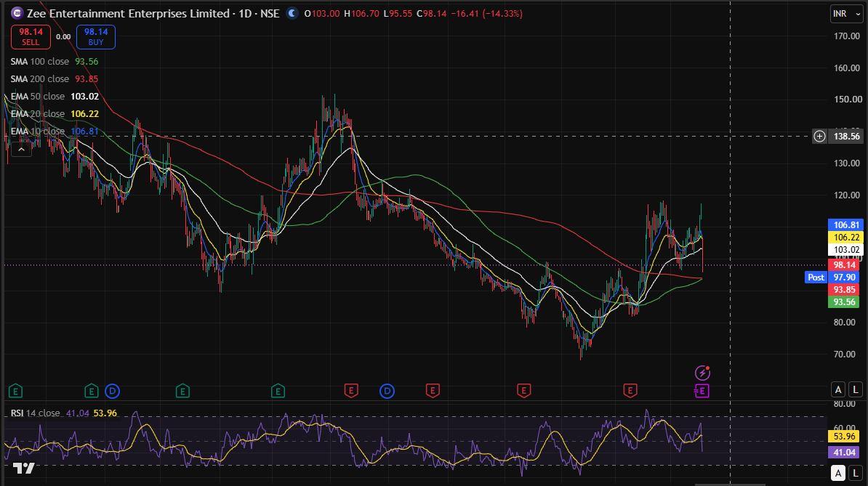The image size is (868, 486).
Task: Click the plus icon beside 138.56
Action: [819, 136]
